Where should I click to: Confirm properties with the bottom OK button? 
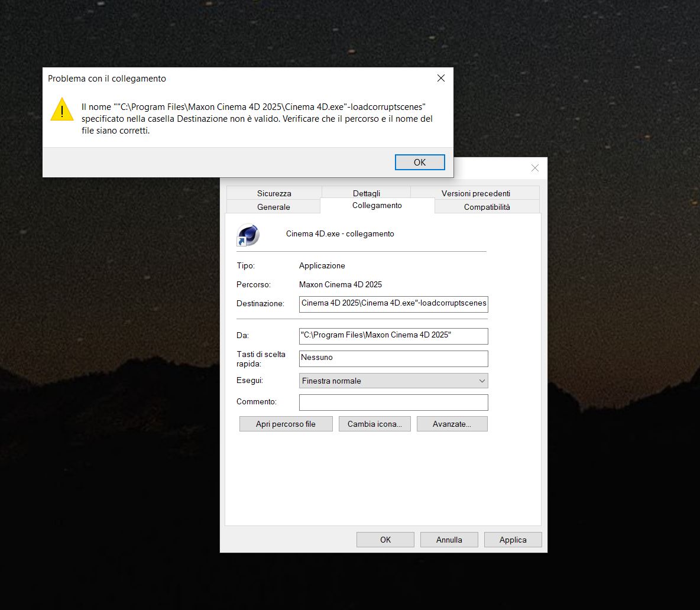(385, 540)
